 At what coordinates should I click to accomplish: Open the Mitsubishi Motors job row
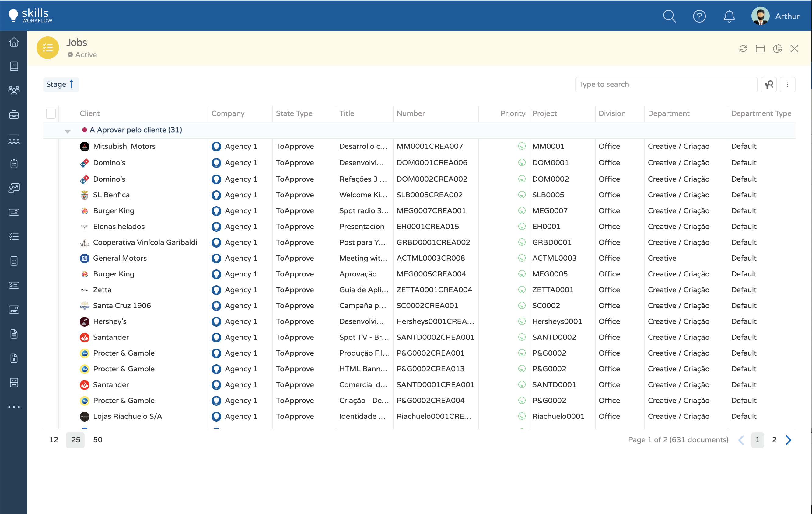click(x=124, y=146)
